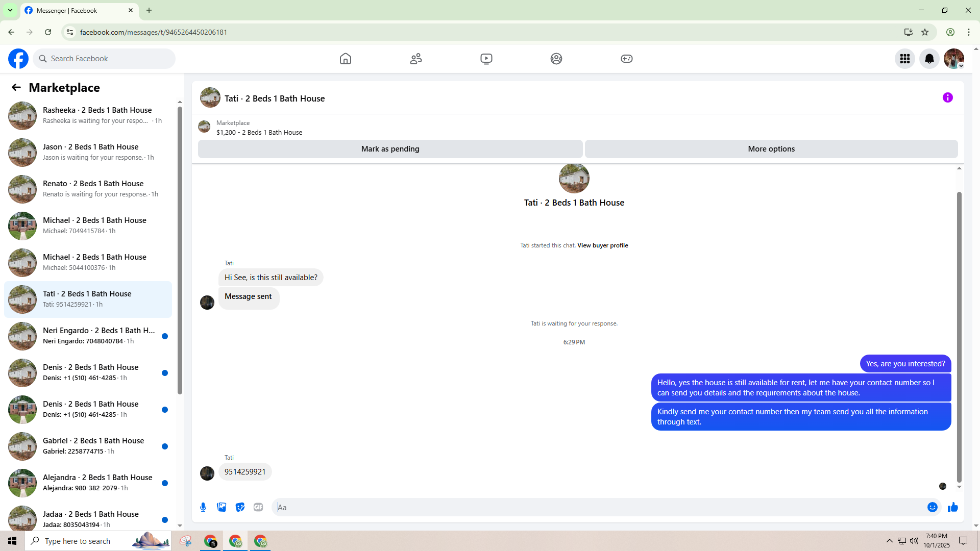Image resolution: width=980 pixels, height=551 pixels.
Task: Click Mark as pending button
Action: 390,149
